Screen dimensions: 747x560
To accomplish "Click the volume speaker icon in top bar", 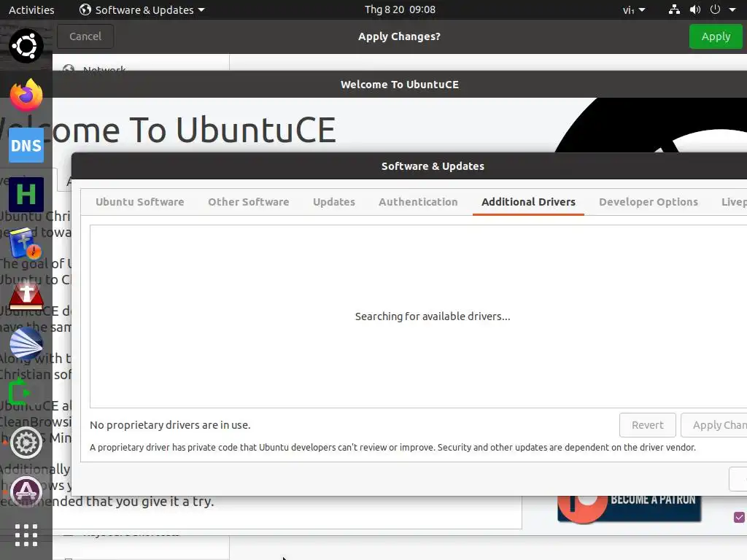I will tap(695, 9).
